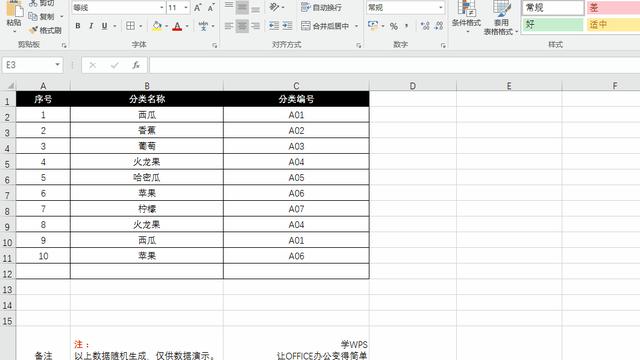The height and width of the screenshot is (360, 640).
Task: Apply the Bad (差) cell style
Action: click(613, 8)
